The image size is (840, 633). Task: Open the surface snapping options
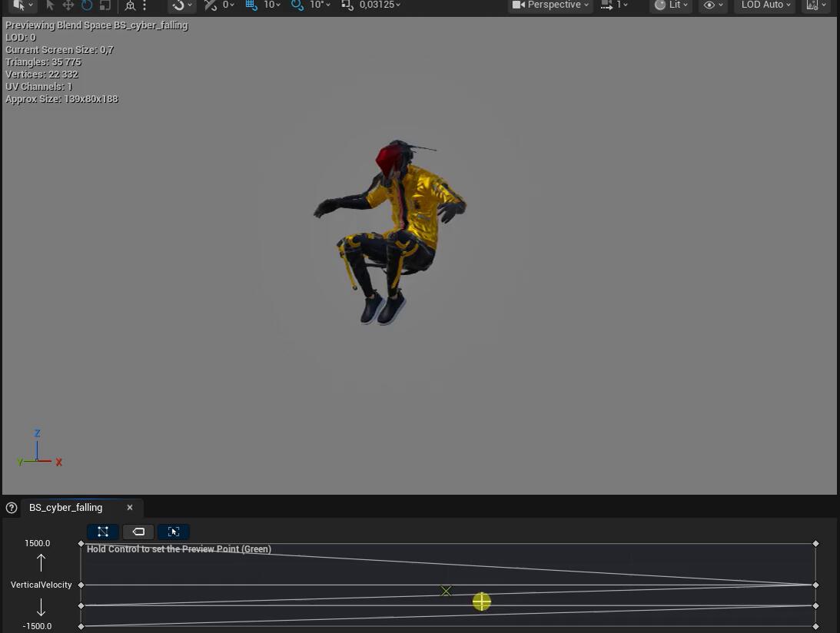(x=188, y=5)
